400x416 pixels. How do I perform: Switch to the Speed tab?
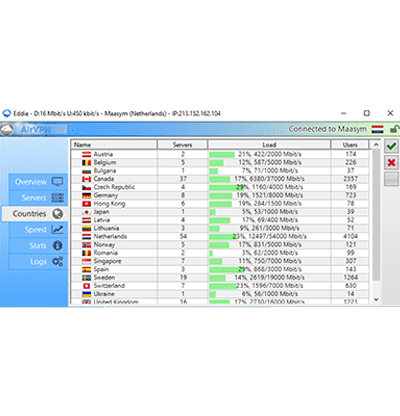pos(38,230)
